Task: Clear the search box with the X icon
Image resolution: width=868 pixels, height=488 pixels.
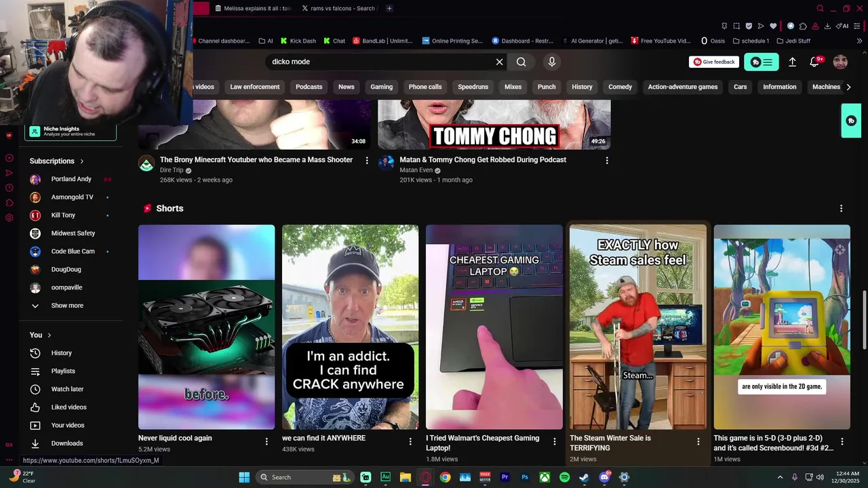Action: [500, 62]
